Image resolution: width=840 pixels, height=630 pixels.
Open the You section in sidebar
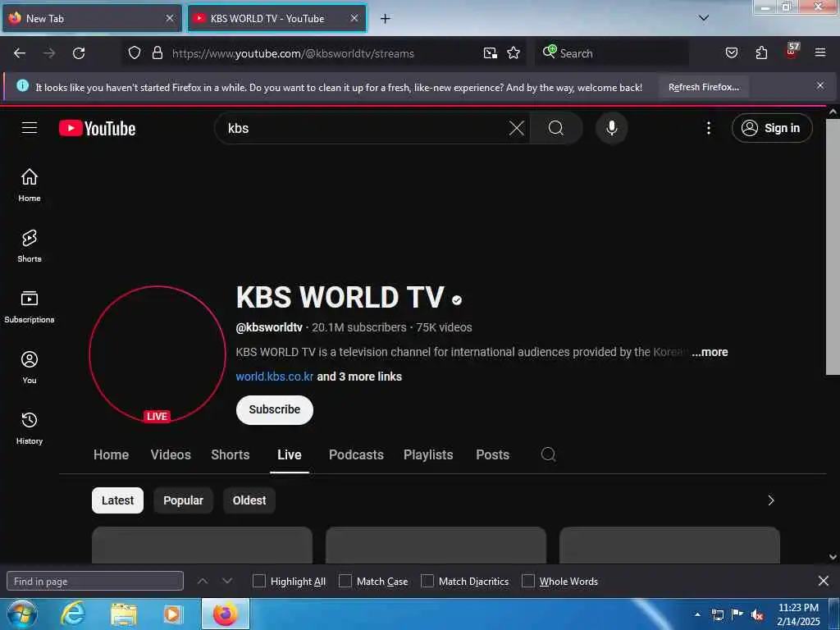(x=30, y=367)
